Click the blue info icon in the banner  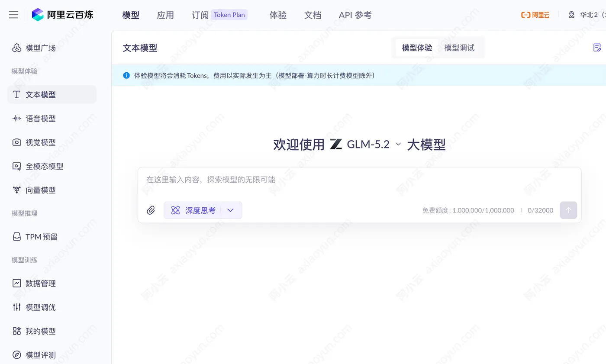(x=126, y=75)
